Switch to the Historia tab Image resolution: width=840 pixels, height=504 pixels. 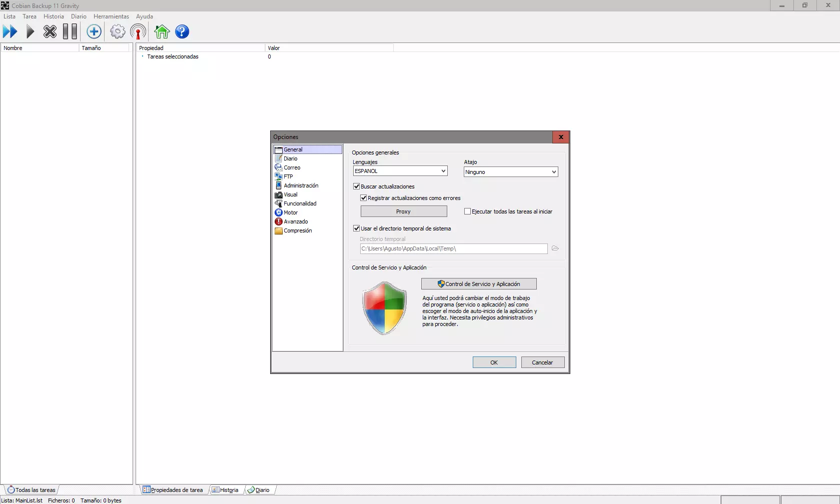[x=226, y=490]
